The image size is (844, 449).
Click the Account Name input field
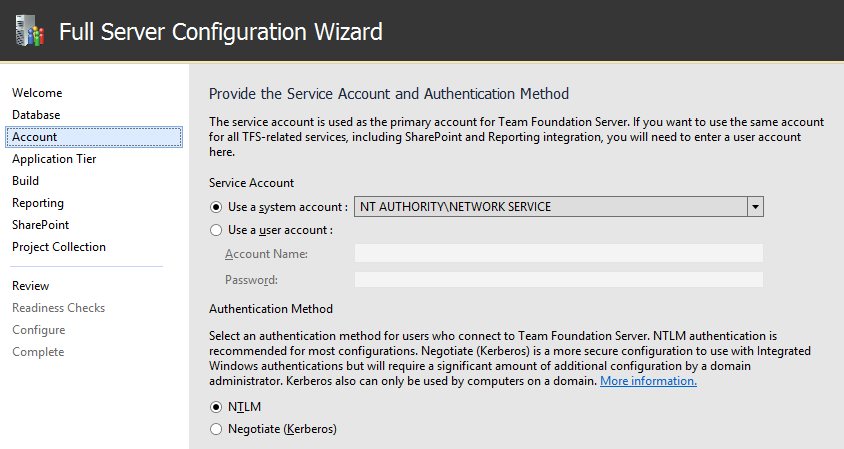point(558,253)
